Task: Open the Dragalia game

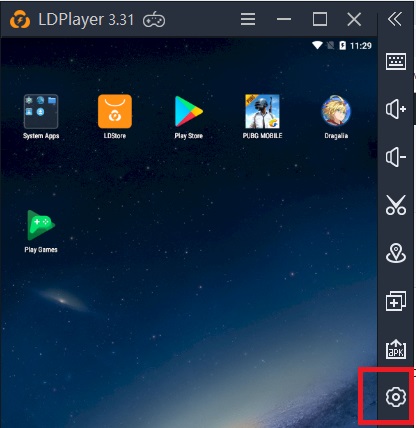Action: 336,117
